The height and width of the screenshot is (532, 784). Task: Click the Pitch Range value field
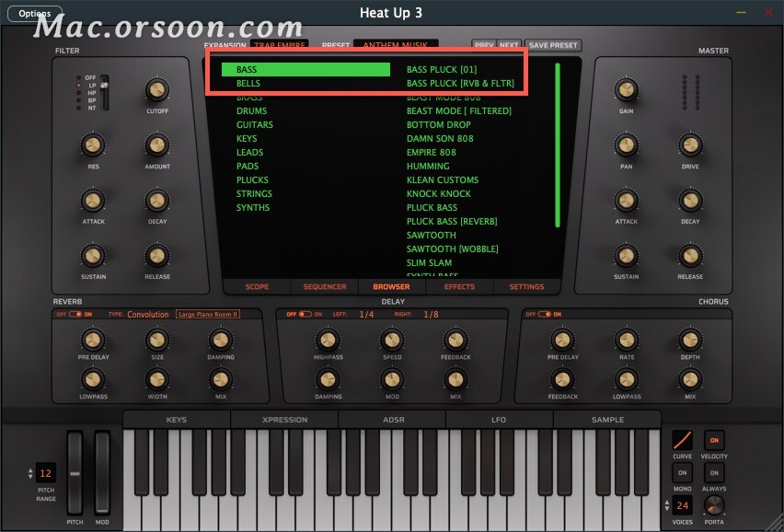(45, 473)
